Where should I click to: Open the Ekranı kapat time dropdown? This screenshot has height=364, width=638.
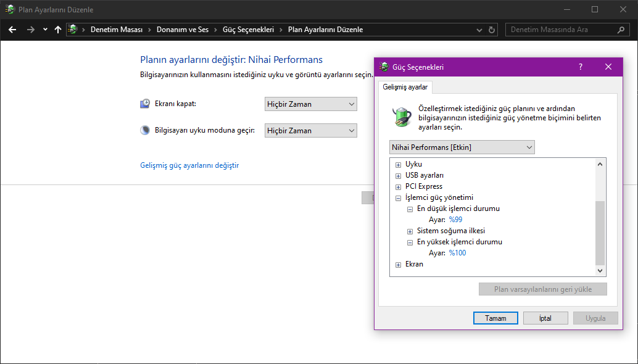[311, 104]
